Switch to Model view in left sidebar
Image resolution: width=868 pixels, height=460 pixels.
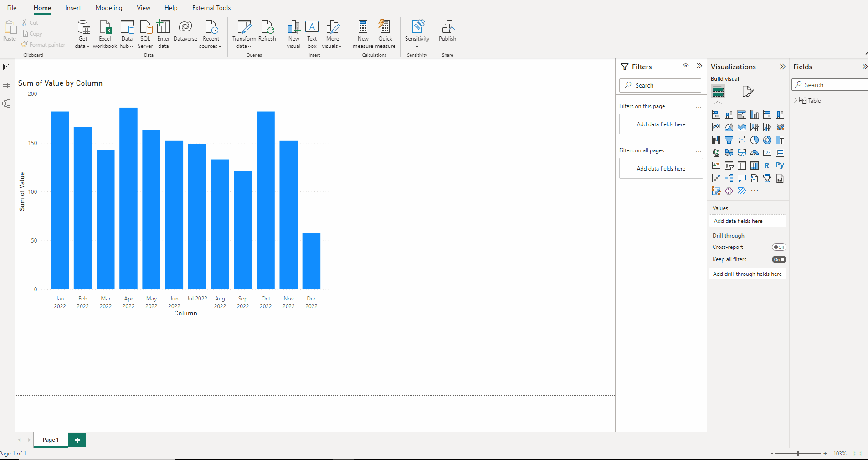(x=6, y=103)
